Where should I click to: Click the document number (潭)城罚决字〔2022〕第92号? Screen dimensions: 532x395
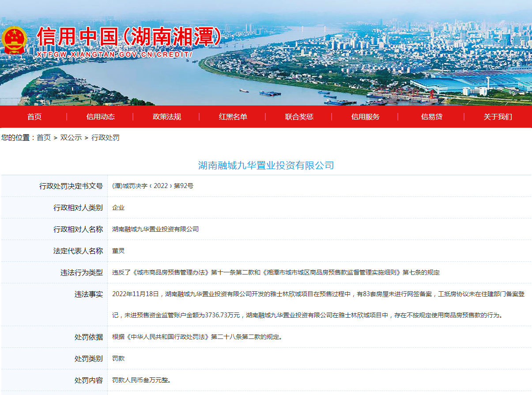click(x=153, y=186)
